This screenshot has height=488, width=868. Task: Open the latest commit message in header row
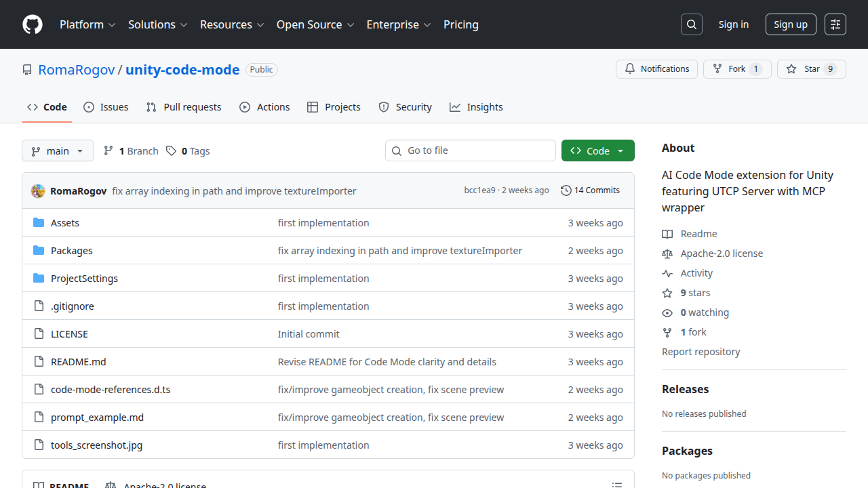click(234, 191)
